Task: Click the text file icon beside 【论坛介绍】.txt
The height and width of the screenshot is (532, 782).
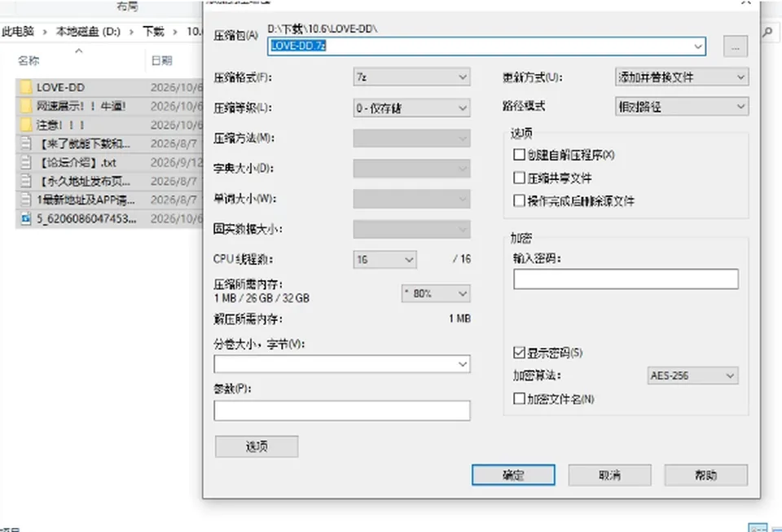Action: (x=26, y=163)
